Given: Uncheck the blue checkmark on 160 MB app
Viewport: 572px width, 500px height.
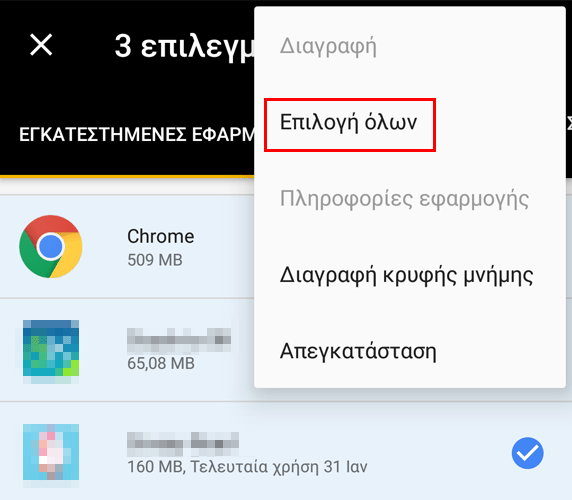Looking at the screenshot, I should 527,453.
